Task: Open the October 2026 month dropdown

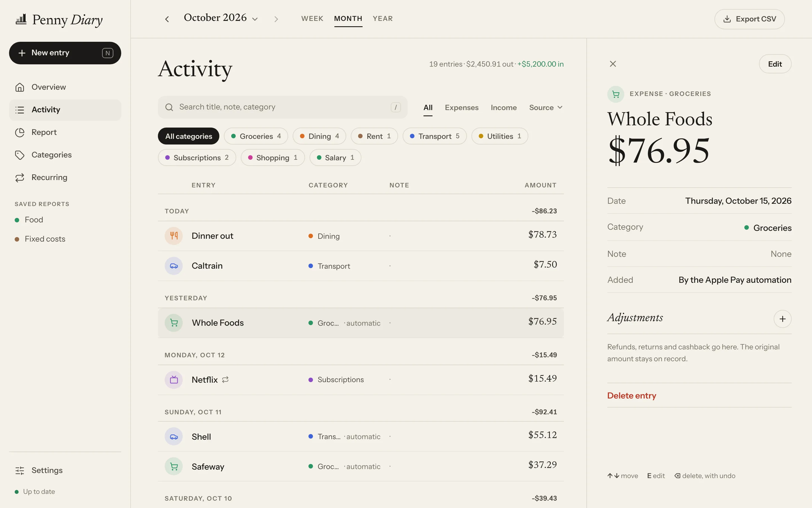Action: [221, 18]
